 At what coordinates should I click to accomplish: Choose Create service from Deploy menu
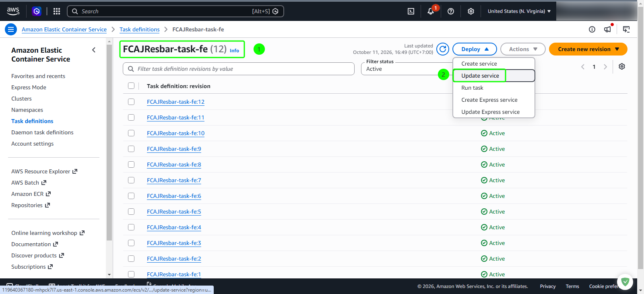pyautogui.click(x=494, y=64)
